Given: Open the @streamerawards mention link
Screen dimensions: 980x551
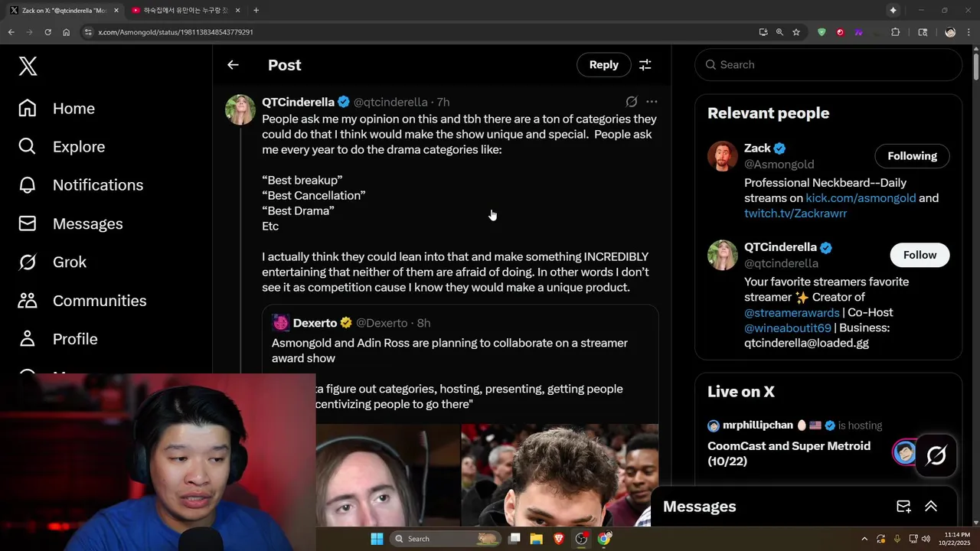Looking at the screenshot, I should pyautogui.click(x=792, y=312).
